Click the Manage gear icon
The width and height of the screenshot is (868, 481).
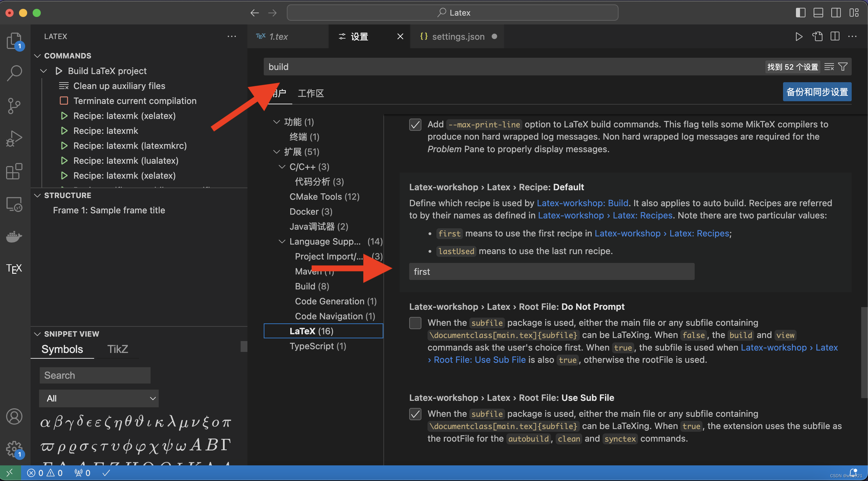coord(14,449)
